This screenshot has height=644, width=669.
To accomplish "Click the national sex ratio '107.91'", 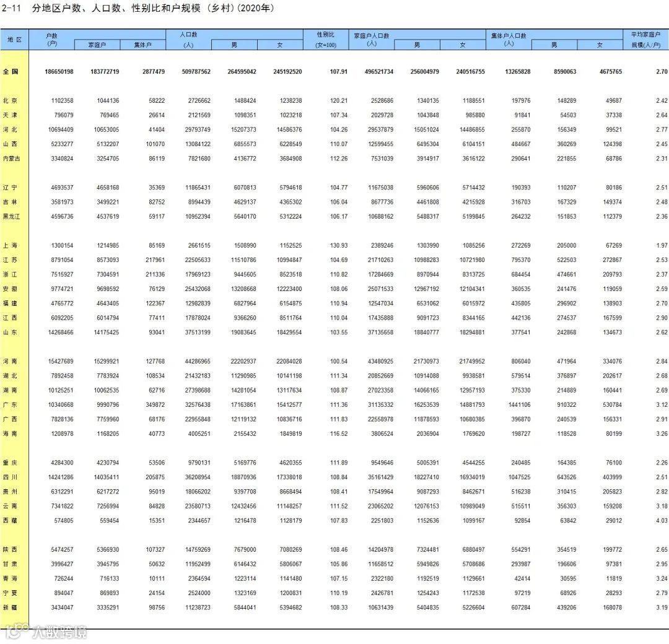I will [339, 72].
